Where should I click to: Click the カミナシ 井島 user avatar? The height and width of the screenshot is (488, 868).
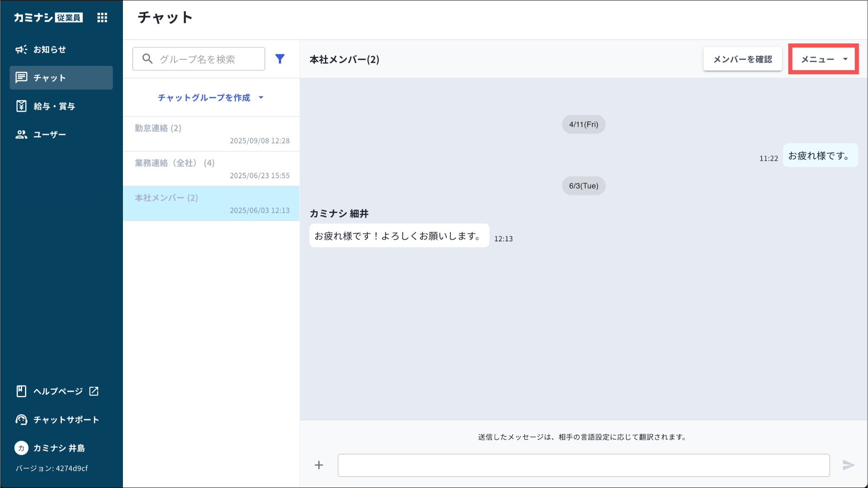[x=21, y=448]
